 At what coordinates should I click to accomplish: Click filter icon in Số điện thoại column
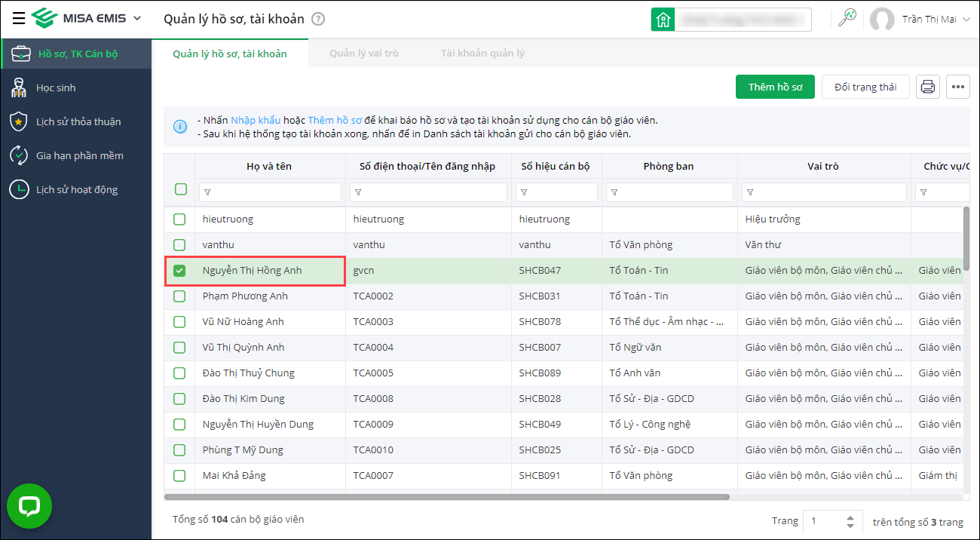pyautogui.click(x=358, y=193)
